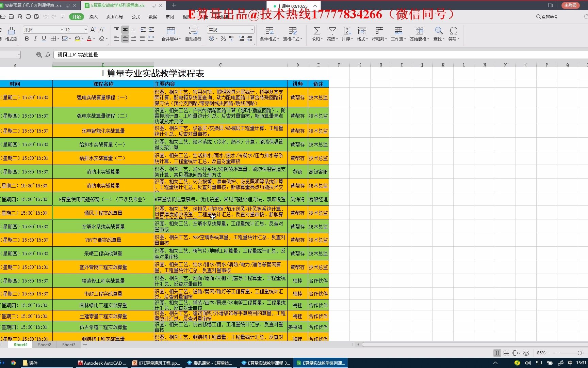Switch to Normal view in status bar
588x368 pixels.
click(497, 353)
